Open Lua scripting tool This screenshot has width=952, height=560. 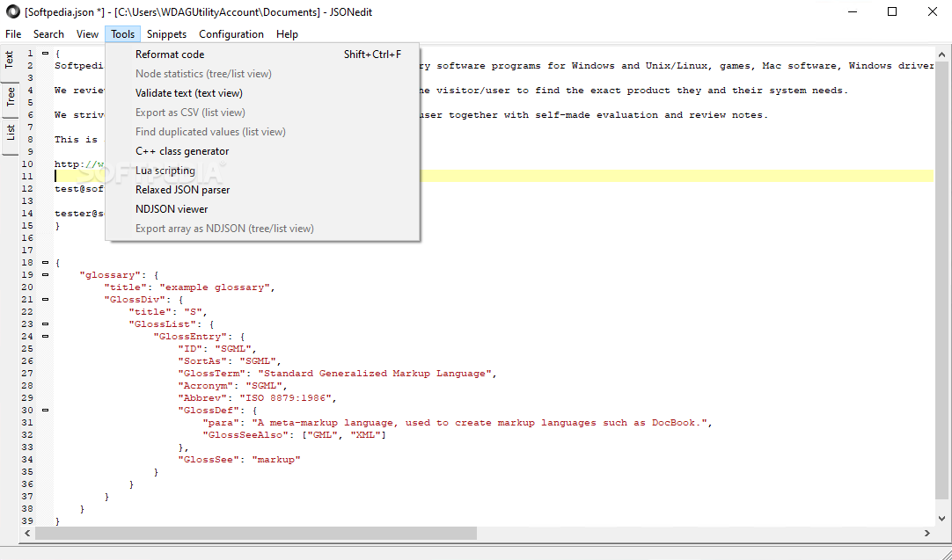click(262, 171)
